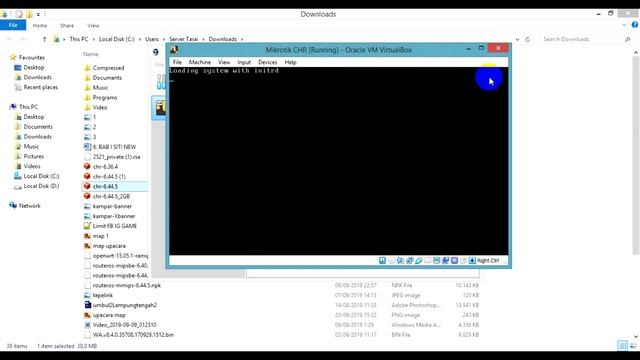Click the file list scrollbar up arrow
This screenshot has height=360, width=640.
click(636, 53)
